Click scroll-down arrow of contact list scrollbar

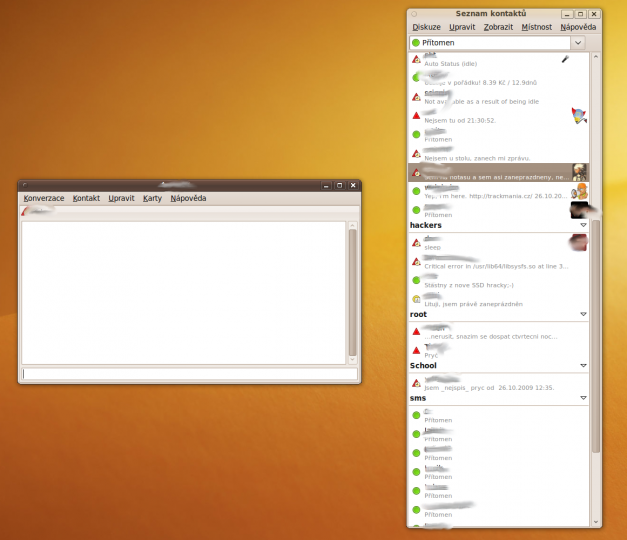(x=596, y=522)
